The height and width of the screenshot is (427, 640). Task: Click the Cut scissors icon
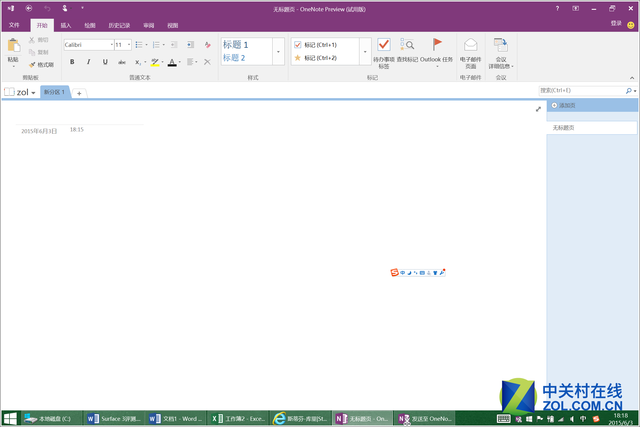(x=32, y=40)
